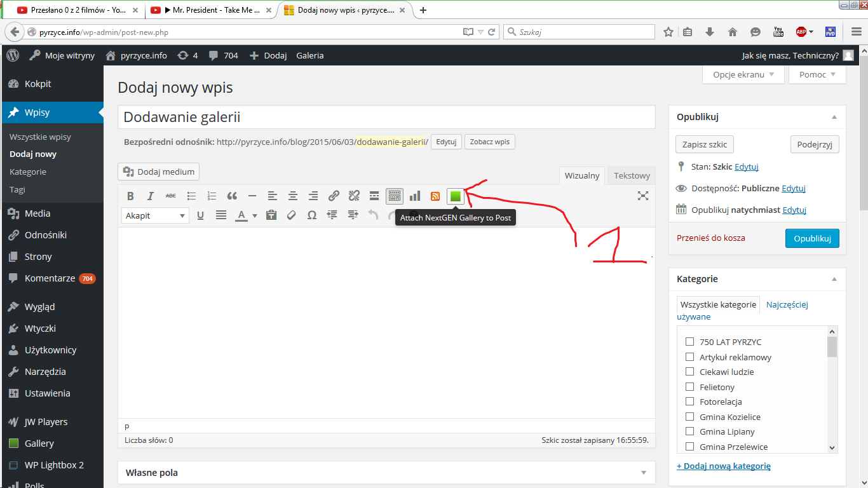This screenshot has width=868, height=488.
Task: Open the Akapit paragraph format dropdown
Action: coord(155,215)
